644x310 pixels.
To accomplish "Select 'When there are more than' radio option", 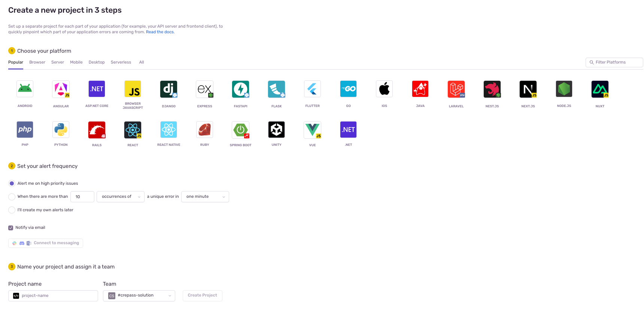I will click(x=12, y=197).
